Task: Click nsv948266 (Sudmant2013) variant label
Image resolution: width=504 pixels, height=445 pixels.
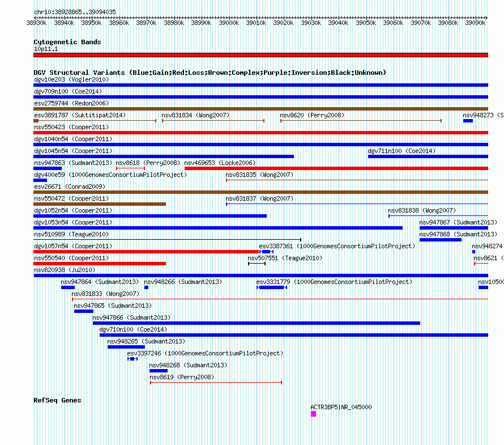Action: pos(183,282)
